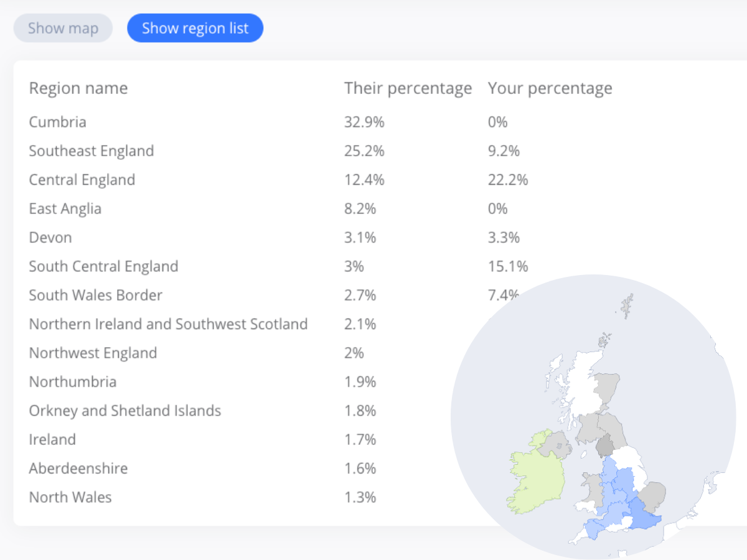Click the Aberdeenshire region row
Viewport: 747px width, 560px height.
[x=78, y=468]
